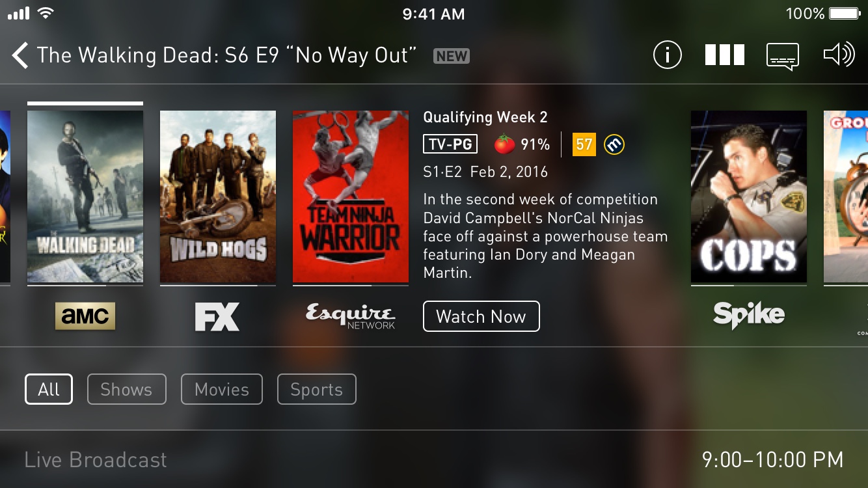
Task: Click the Metacritic logo icon
Action: pos(614,144)
